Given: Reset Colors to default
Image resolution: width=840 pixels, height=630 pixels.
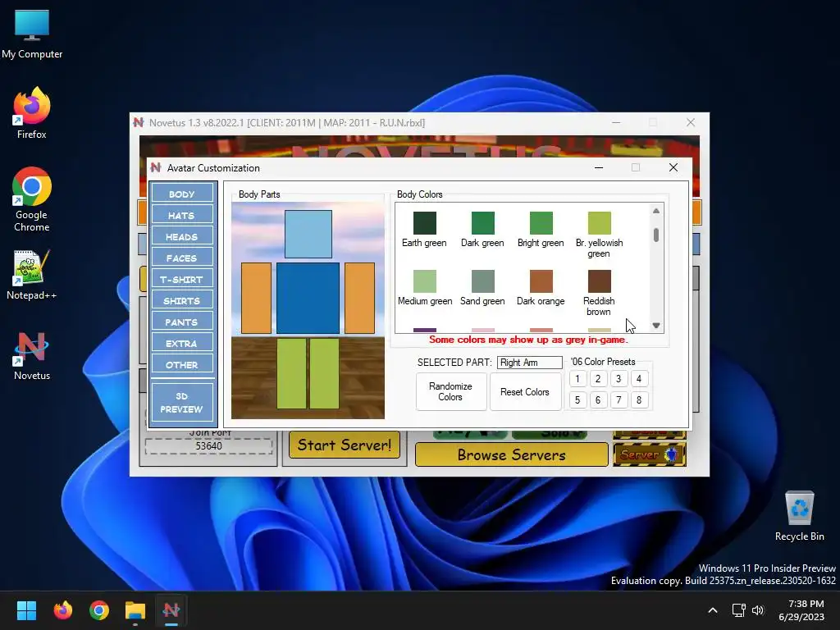Looking at the screenshot, I should click(x=525, y=391).
